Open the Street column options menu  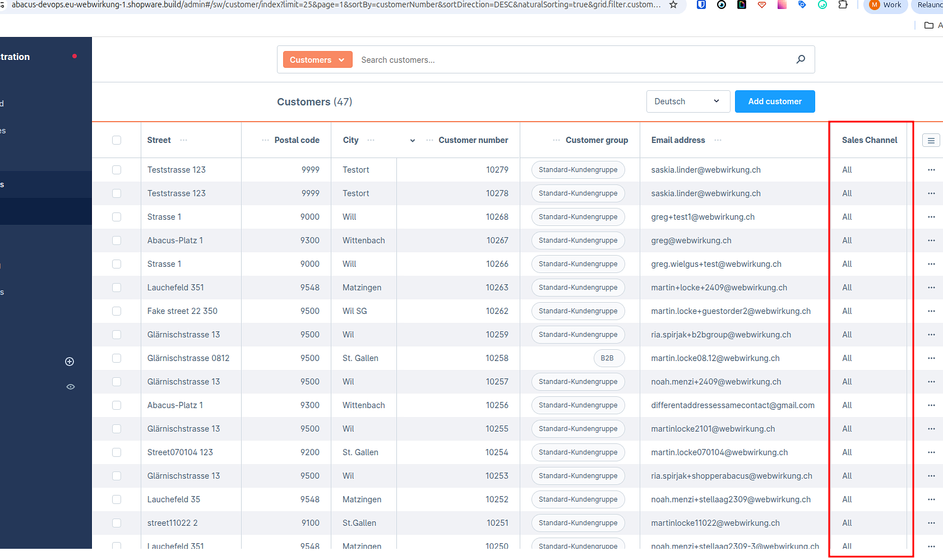point(184,140)
